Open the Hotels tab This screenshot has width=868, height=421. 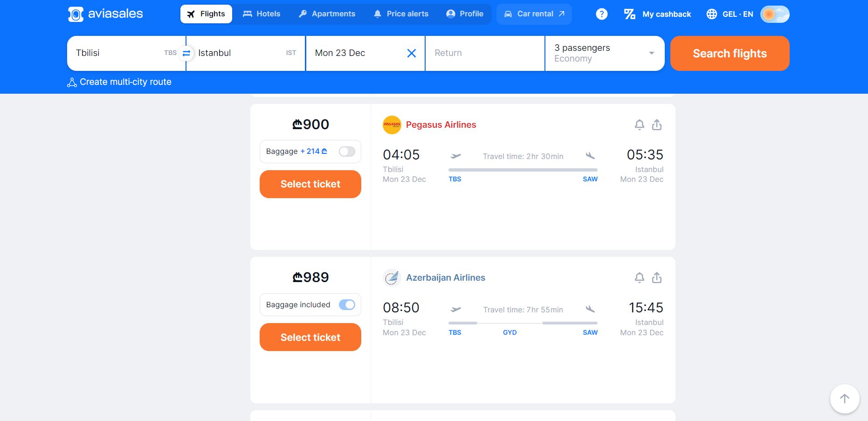coord(262,14)
